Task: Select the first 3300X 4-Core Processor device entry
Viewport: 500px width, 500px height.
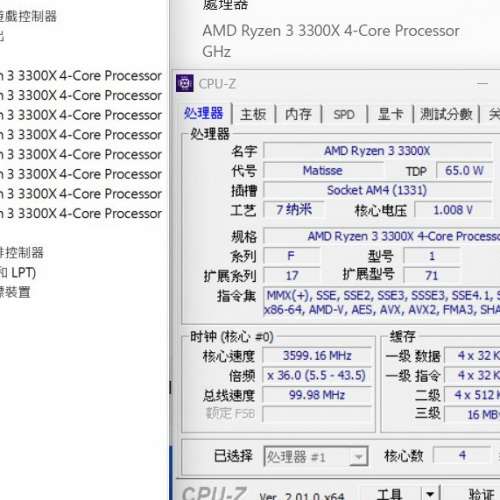Action: click(81, 76)
